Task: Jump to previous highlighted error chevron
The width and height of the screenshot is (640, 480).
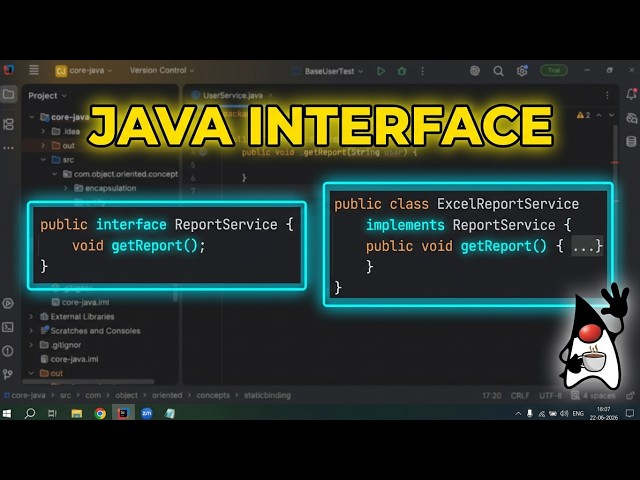Action: tap(599, 115)
